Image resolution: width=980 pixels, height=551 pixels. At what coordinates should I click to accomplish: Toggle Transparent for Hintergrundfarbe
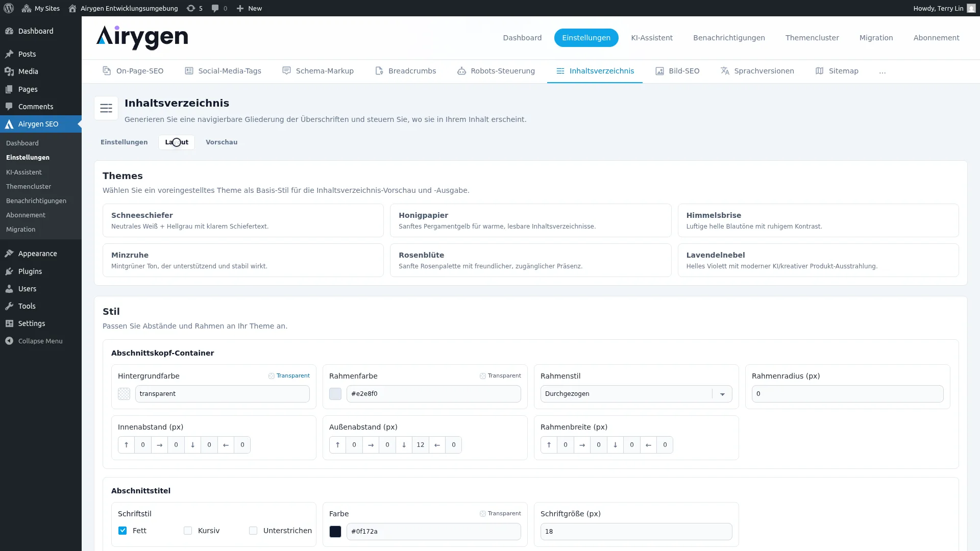point(289,376)
